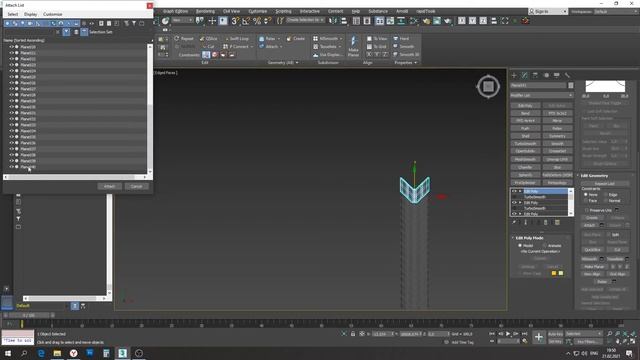
Task: Click the Repeat button in ribbon
Action: click(184, 39)
